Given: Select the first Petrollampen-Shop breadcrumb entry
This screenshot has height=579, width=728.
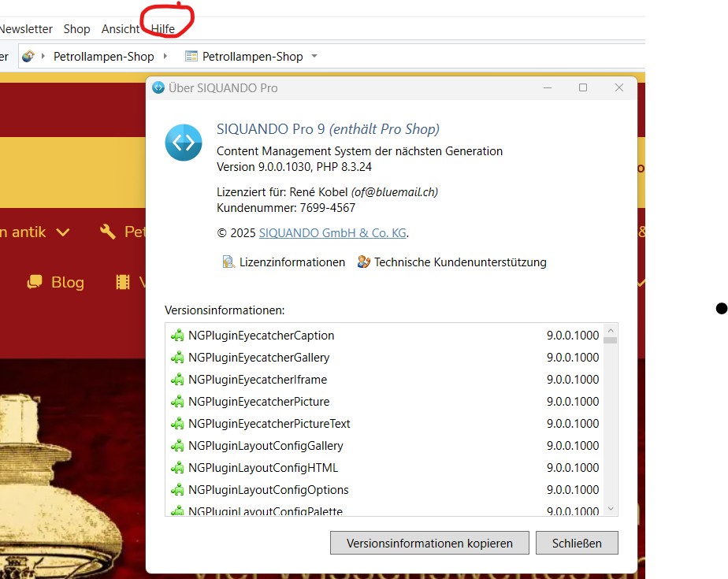Looking at the screenshot, I should pyautogui.click(x=103, y=57).
